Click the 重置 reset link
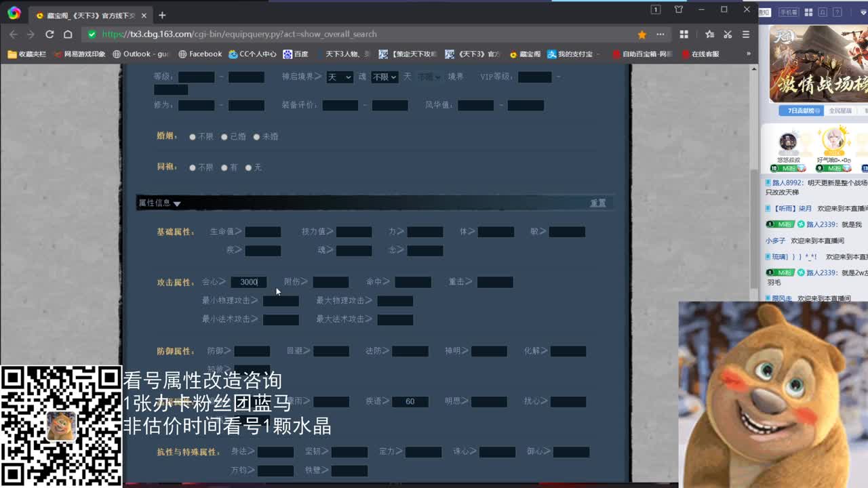The width and height of the screenshot is (868, 488). coord(597,203)
